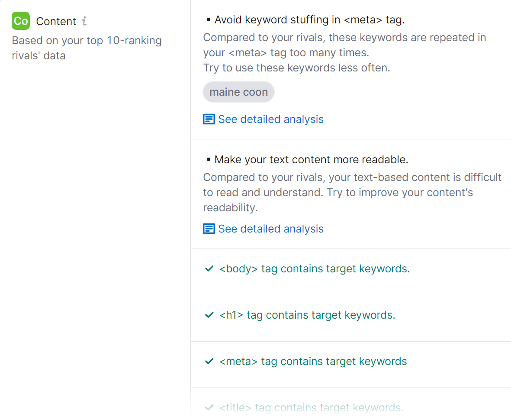
Task: Click checkmark beside meta tag keywords check
Action: coord(209,361)
